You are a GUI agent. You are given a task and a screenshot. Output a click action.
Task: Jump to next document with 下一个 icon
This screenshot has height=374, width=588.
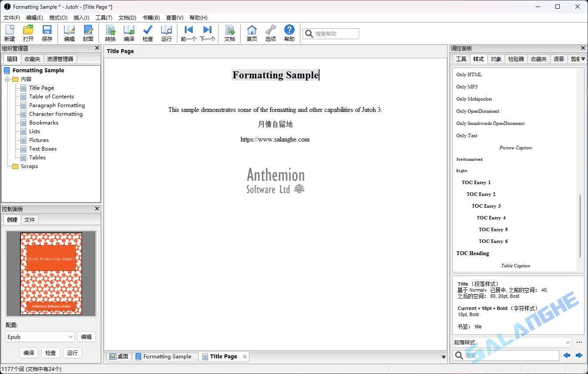coord(207,33)
